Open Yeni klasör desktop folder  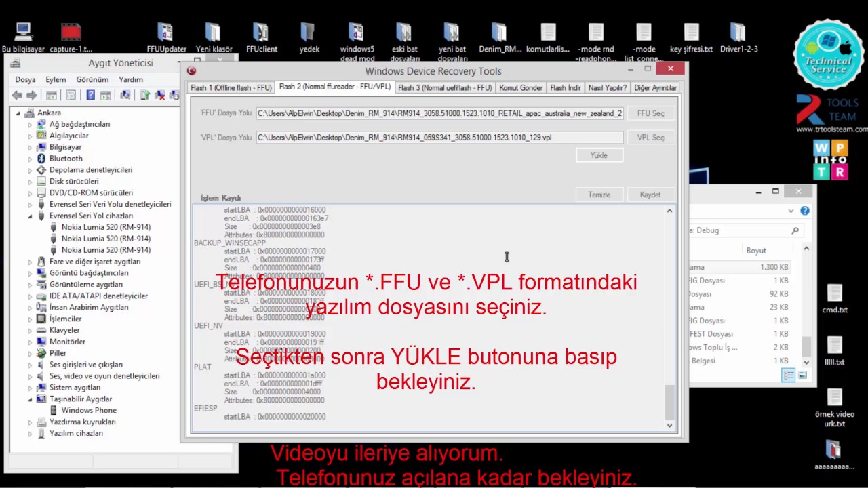(214, 39)
